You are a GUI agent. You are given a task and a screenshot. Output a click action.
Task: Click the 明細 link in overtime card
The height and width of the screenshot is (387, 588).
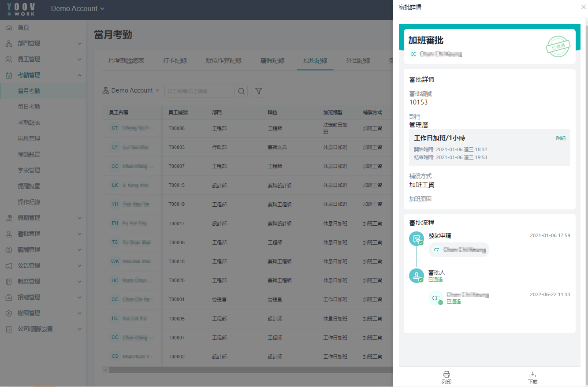[560, 138]
